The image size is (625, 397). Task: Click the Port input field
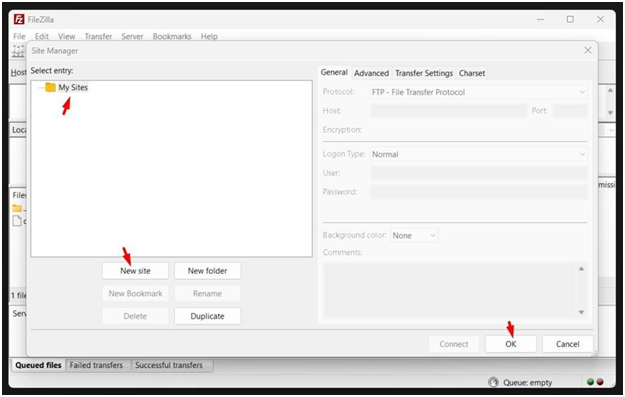point(570,111)
